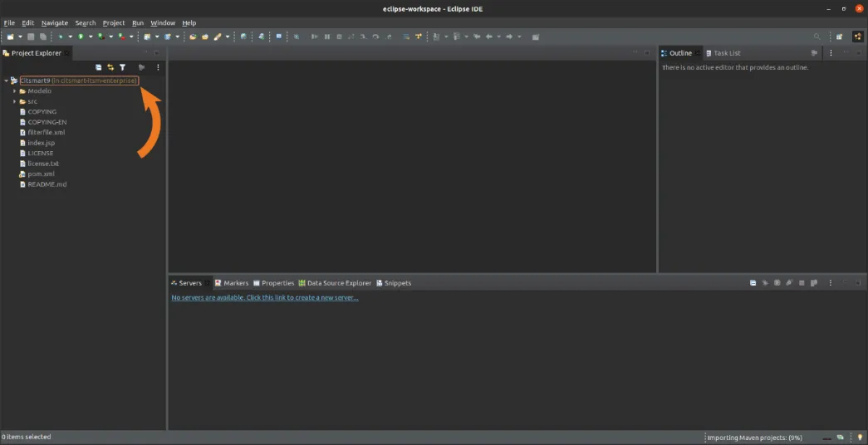Open Project Explorer view menu (three dots)
Image resolution: width=868 pixels, height=445 pixels.
click(158, 67)
